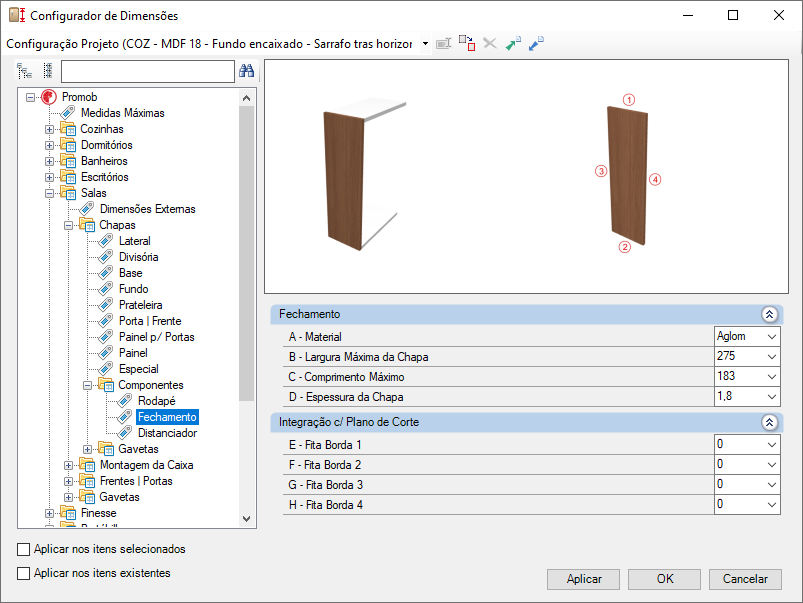Screen dimensions: 803x603
Task: Select Especial tree item
Action: point(139,369)
